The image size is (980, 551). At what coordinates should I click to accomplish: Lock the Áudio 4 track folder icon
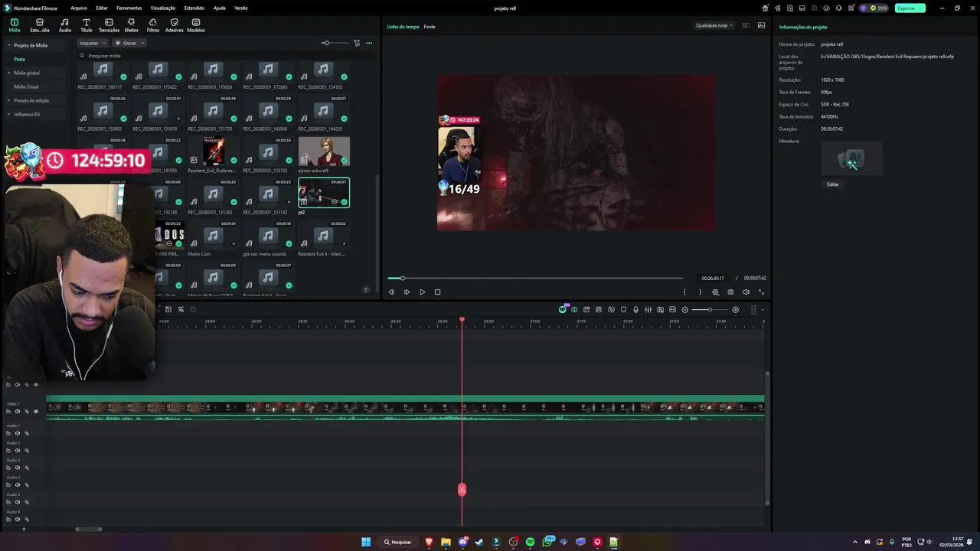pyautogui.click(x=8, y=485)
